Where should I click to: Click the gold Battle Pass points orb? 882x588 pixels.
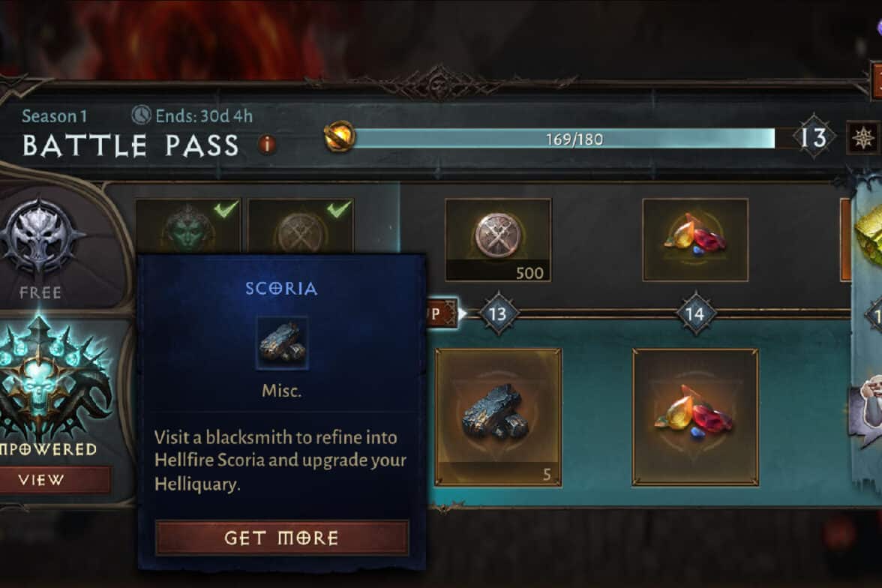tap(340, 136)
